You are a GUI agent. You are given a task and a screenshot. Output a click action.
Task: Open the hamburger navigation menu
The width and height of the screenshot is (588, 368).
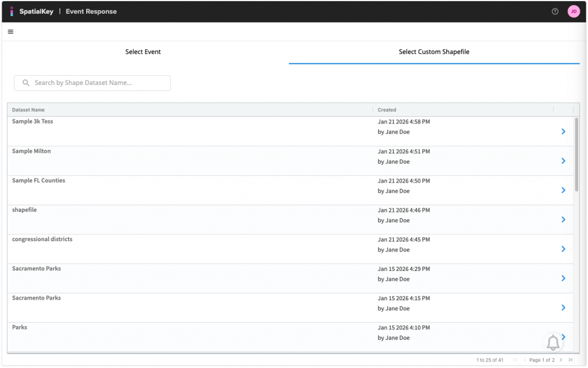(10, 32)
